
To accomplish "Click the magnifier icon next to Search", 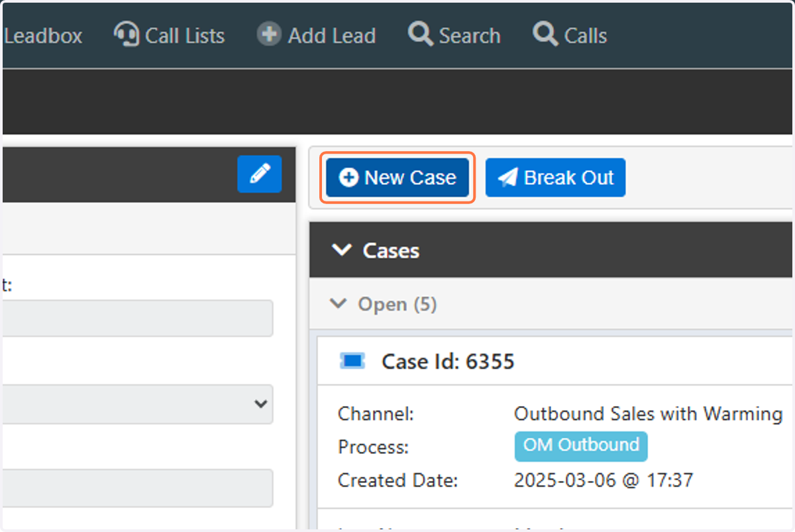I will click(x=421, y=34).
